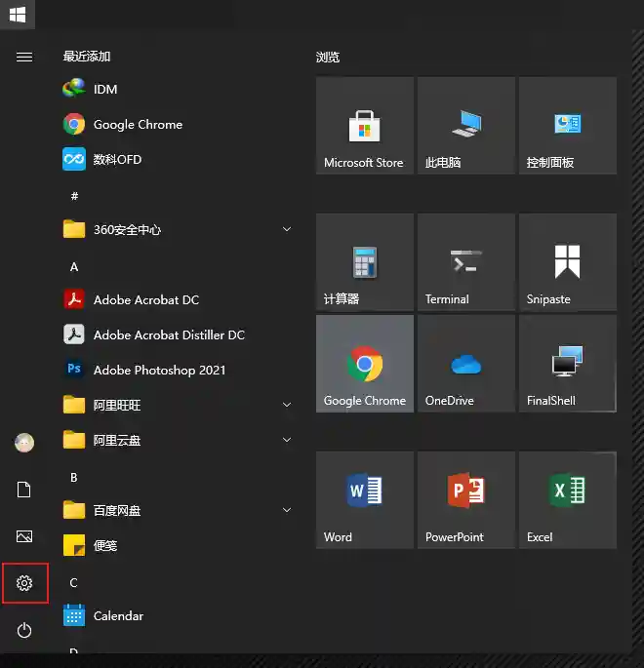Open Pictures from the Start sidebar
This screenshot has width=644, height=668.
(x=24, y=536)
